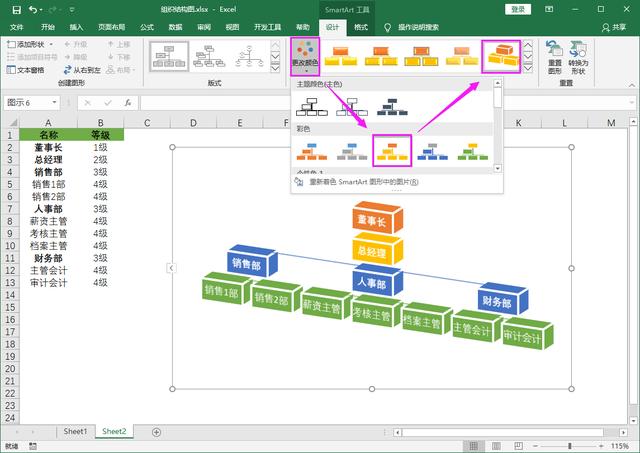Open the File (文件) tab

(x=17, y=27)
